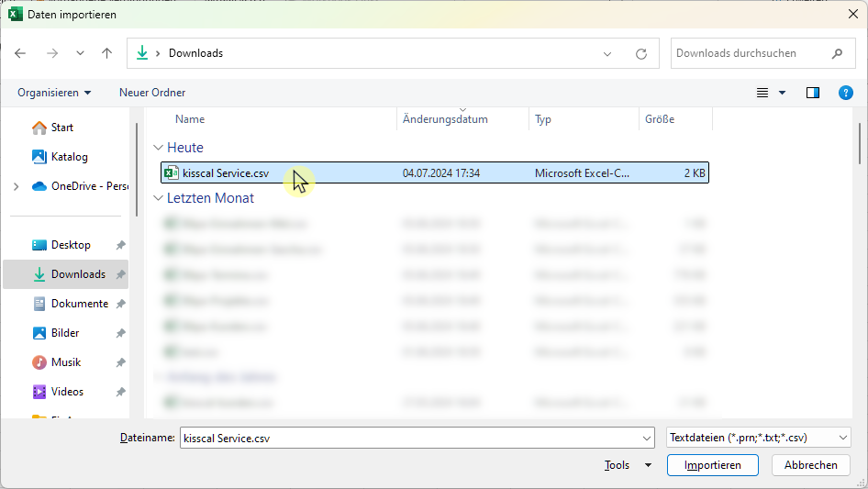
Task: Toggle the preview pane icon
Action: tap(813, 93)
